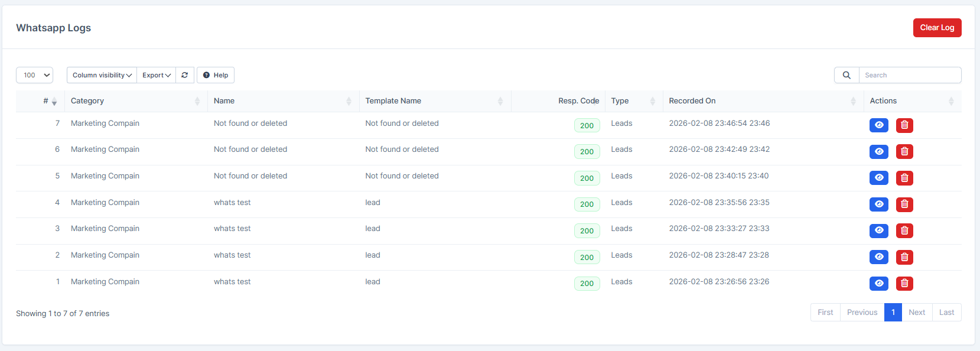This screenshot has width=980, height=351.
Task: Go to Next pagination page
Action: pos(917,313)
